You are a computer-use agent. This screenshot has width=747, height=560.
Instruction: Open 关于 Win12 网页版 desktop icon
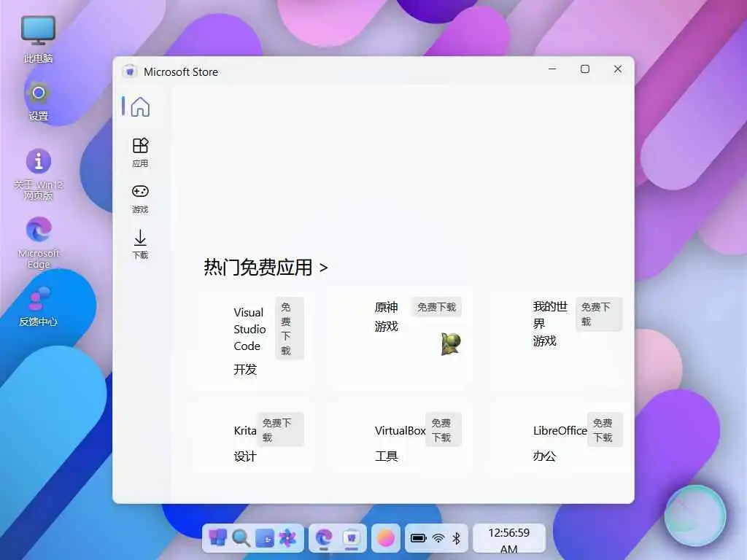pos(38,174)
